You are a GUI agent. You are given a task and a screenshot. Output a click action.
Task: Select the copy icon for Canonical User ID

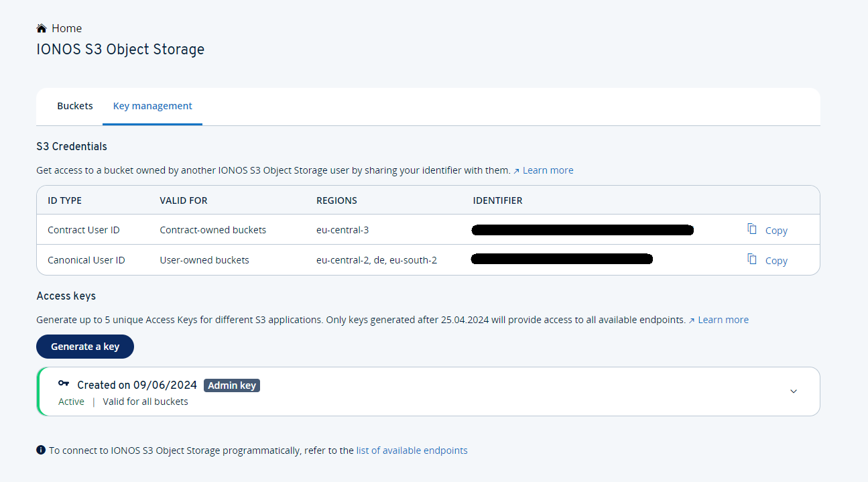pyautogui.click(x=751, y=259)
